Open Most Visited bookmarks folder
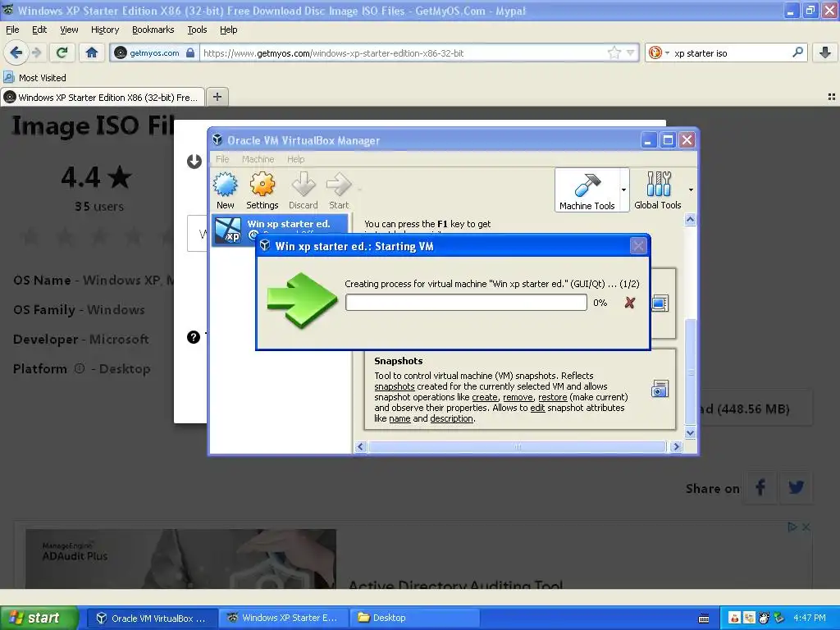 (x=34, y=78)
